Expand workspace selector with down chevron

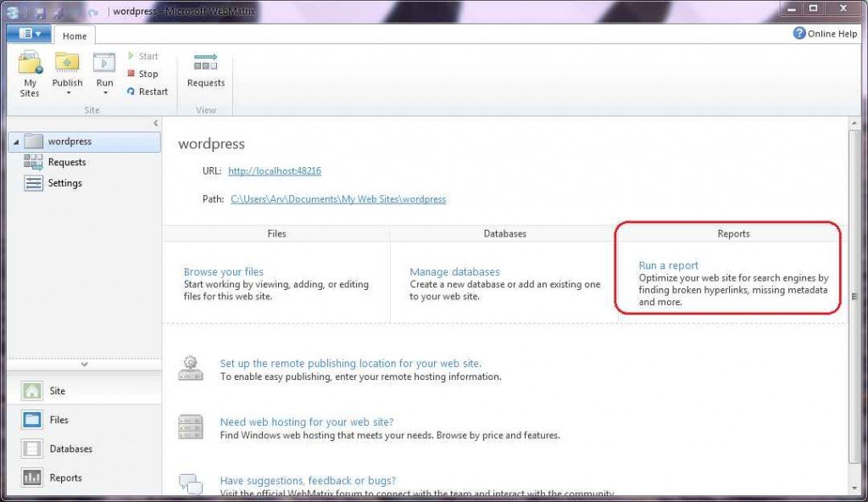coord(84,365)
